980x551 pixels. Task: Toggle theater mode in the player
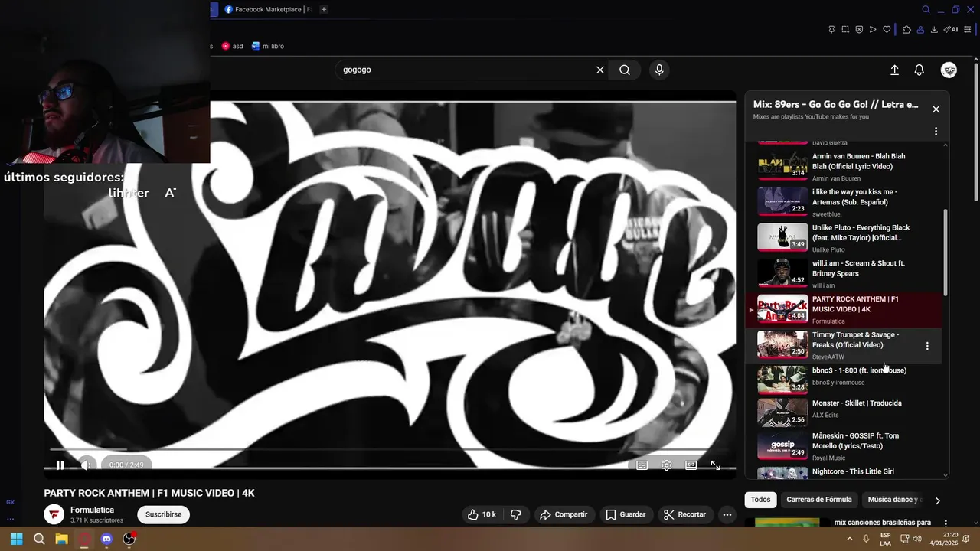coord(691,465)
